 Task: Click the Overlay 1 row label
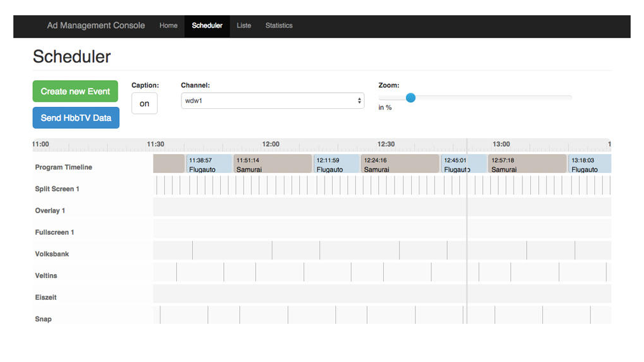[50, 211]
